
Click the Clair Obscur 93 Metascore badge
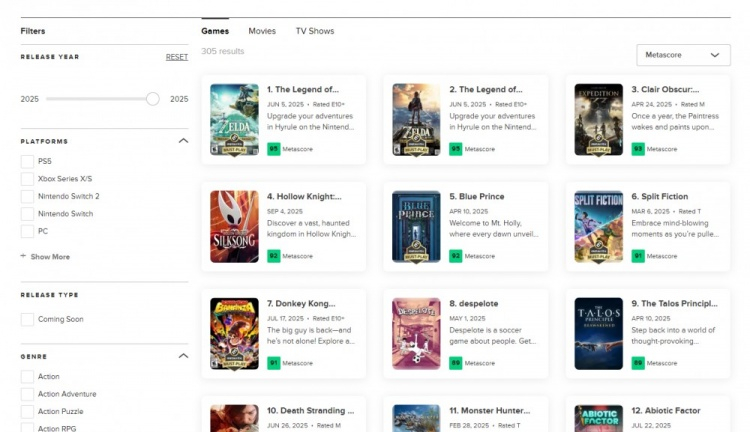click(638, 149)
